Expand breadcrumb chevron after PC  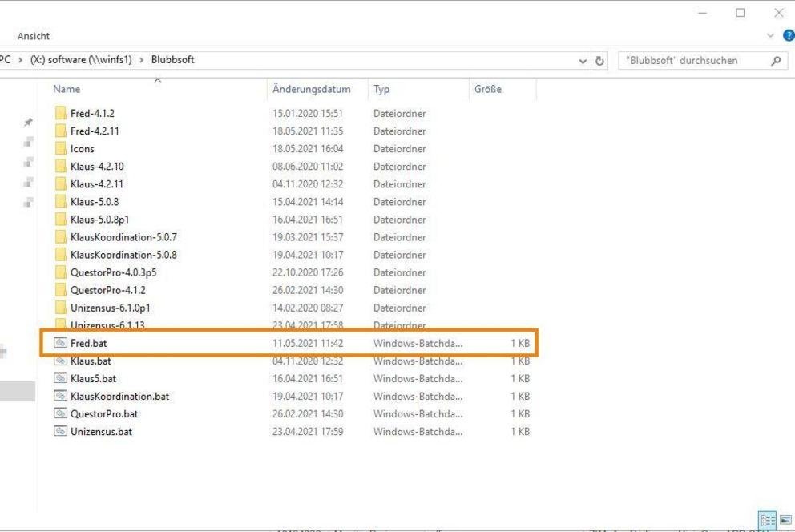[20, 60]
